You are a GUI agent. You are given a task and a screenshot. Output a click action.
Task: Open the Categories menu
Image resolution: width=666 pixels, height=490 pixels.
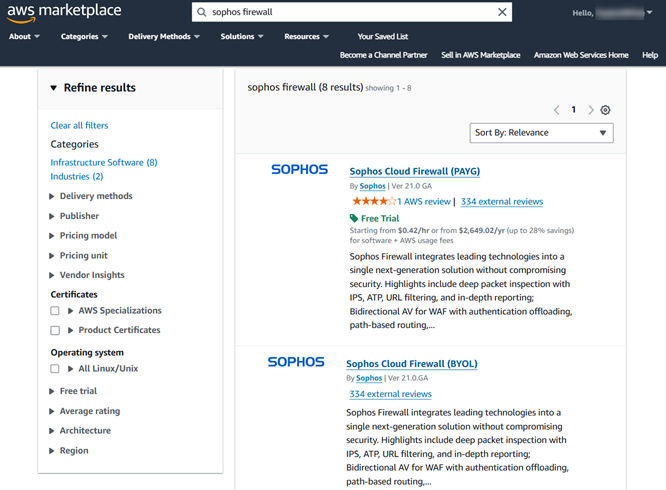click(x=84, y=37)
